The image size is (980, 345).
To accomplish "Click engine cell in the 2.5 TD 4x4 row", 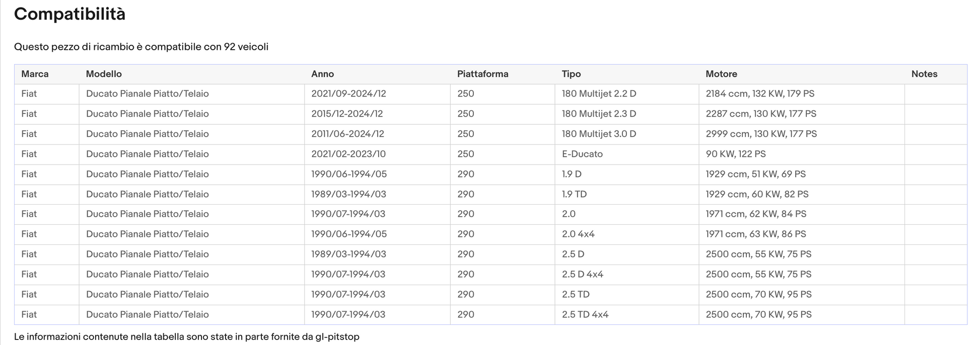I will [802, 315].
